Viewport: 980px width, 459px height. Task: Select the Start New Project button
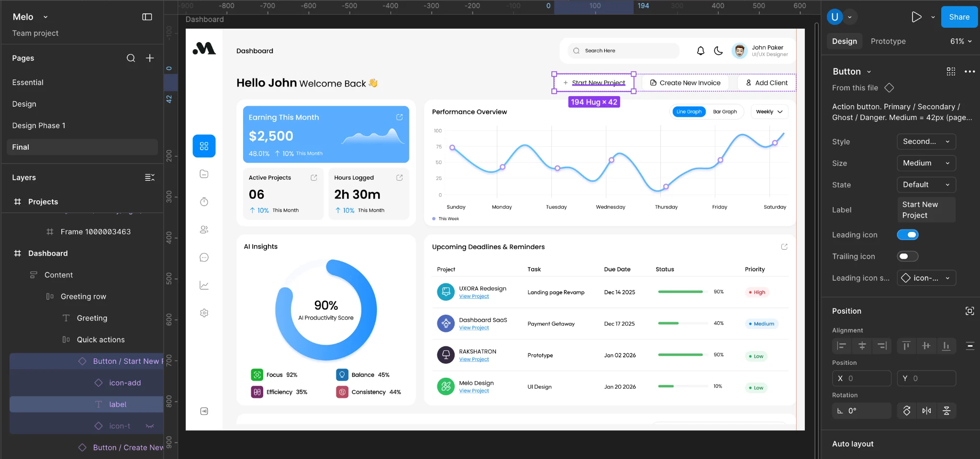click(x=594, y=83)
